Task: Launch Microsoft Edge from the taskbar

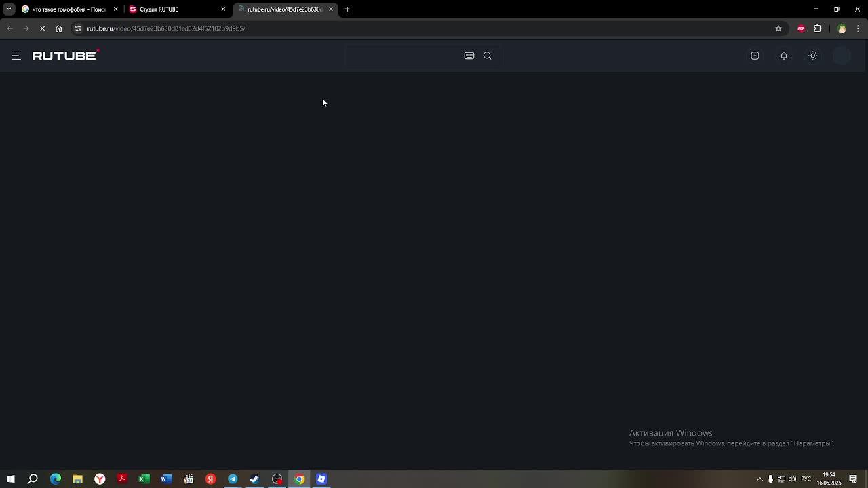Action: [x=56, y=479]
